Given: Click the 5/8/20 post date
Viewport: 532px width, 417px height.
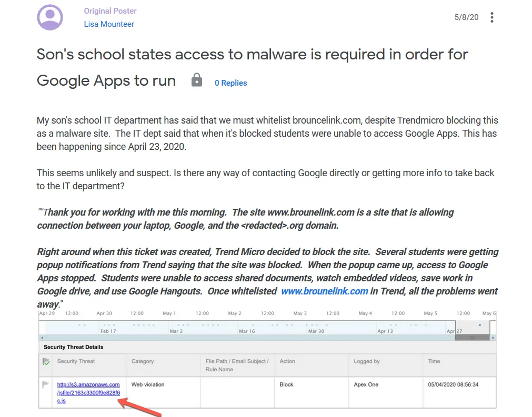Looking at the screenshot, I should click(x=467, y=17).
